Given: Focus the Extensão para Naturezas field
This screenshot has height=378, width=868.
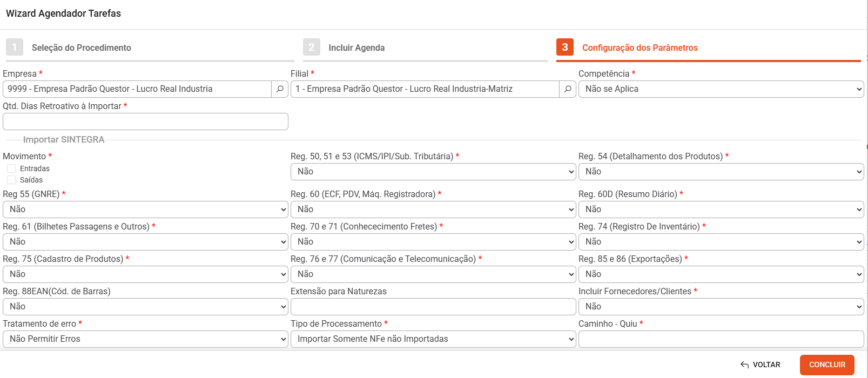Looking at the screenshot, I should (433, 307).
